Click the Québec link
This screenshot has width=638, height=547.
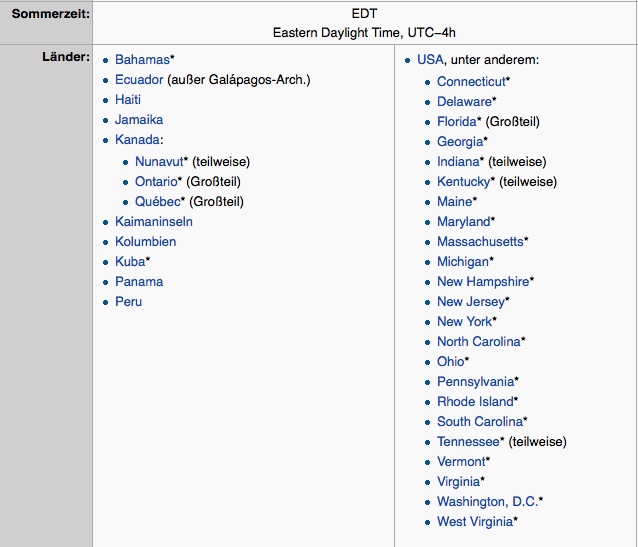coord(157,201)
